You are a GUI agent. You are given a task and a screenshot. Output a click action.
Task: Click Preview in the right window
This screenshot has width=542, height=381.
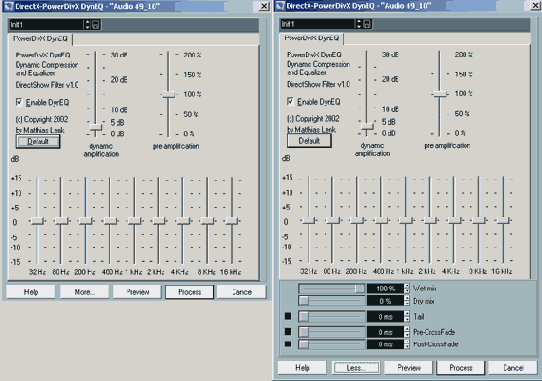[409, 368]
